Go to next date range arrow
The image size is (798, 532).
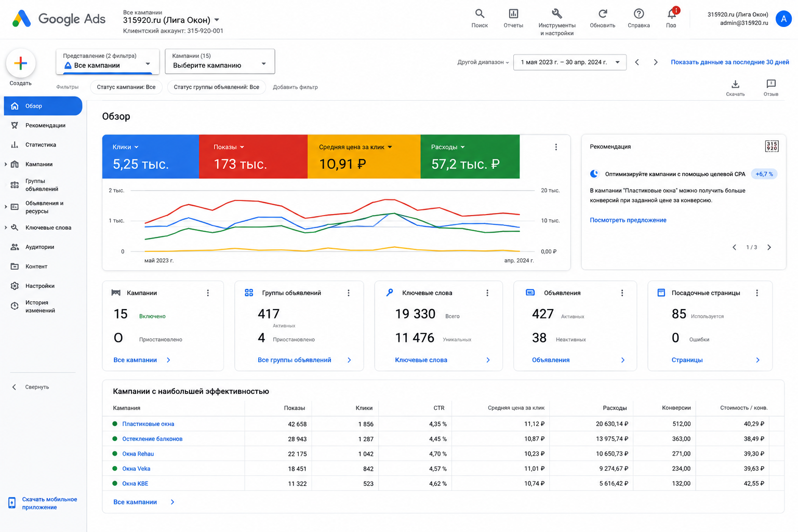656,62
